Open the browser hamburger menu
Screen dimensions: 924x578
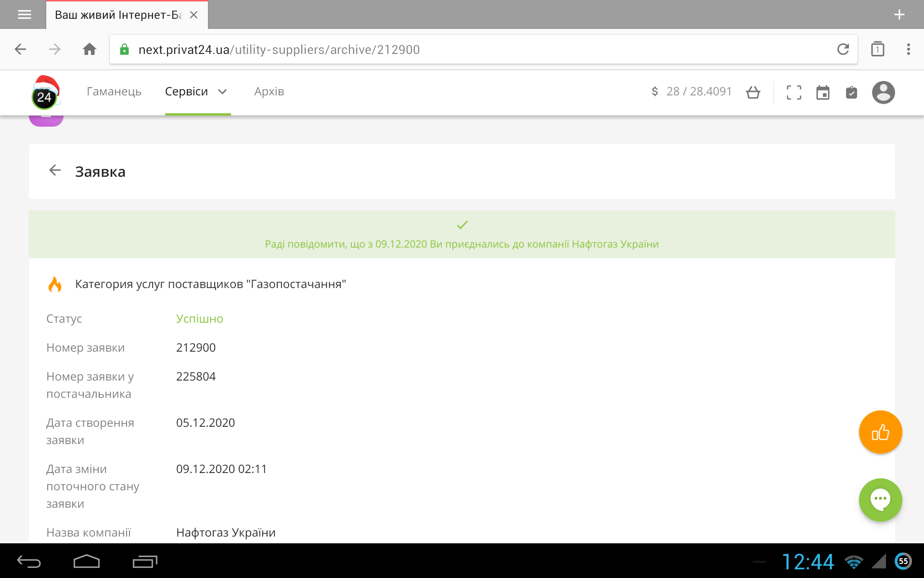point(24,14)
